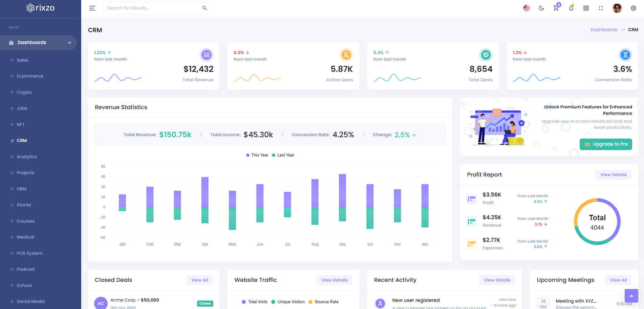The image size is (644, 309).
Task: Open the language flag selector
Action: (x=527, y=8)
